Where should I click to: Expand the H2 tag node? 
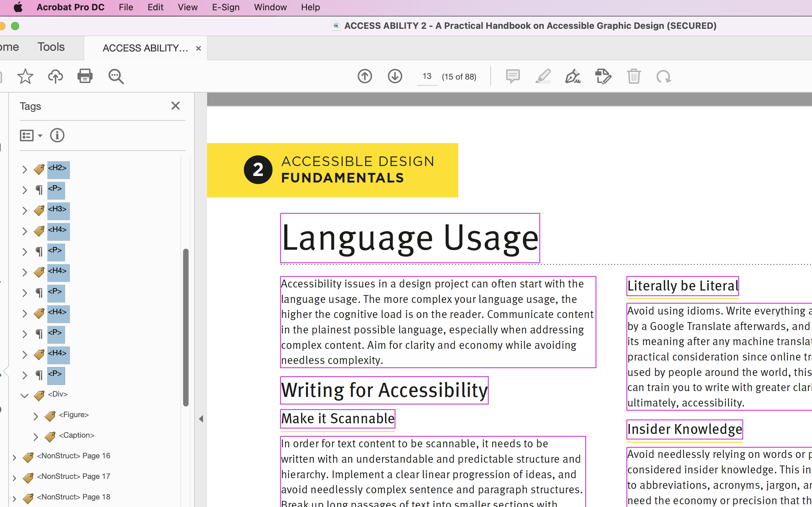24,169
